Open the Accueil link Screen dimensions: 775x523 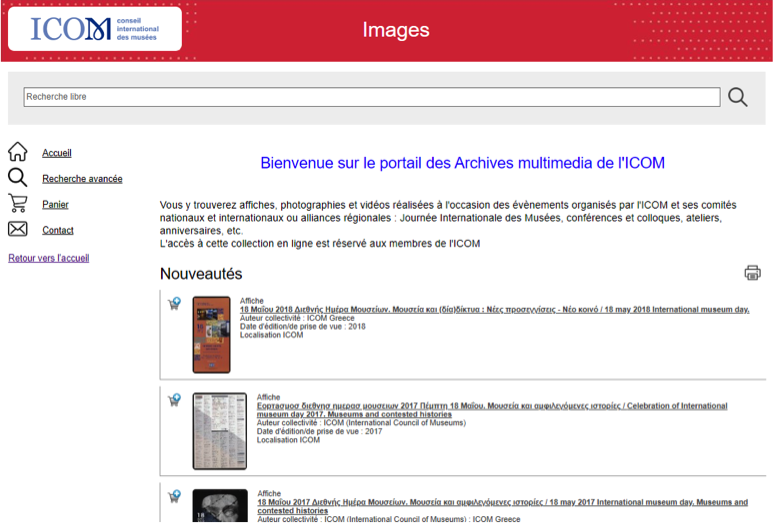[x=57, y=153]
